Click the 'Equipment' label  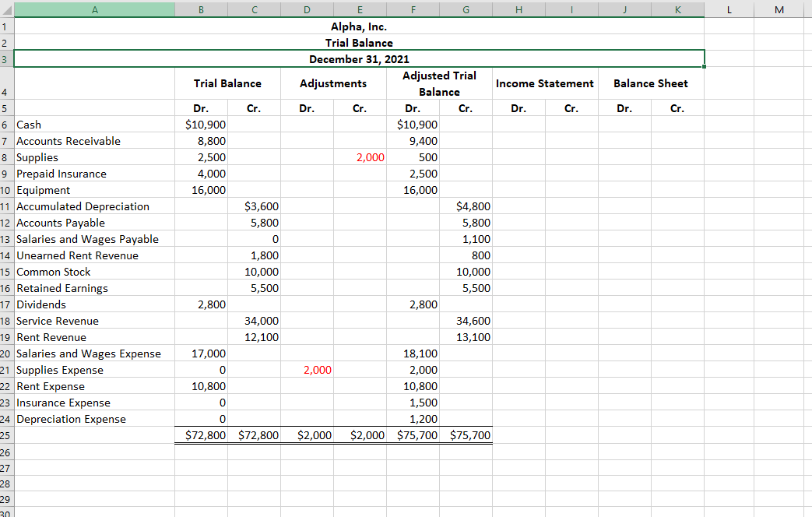(x=44, y=190)
